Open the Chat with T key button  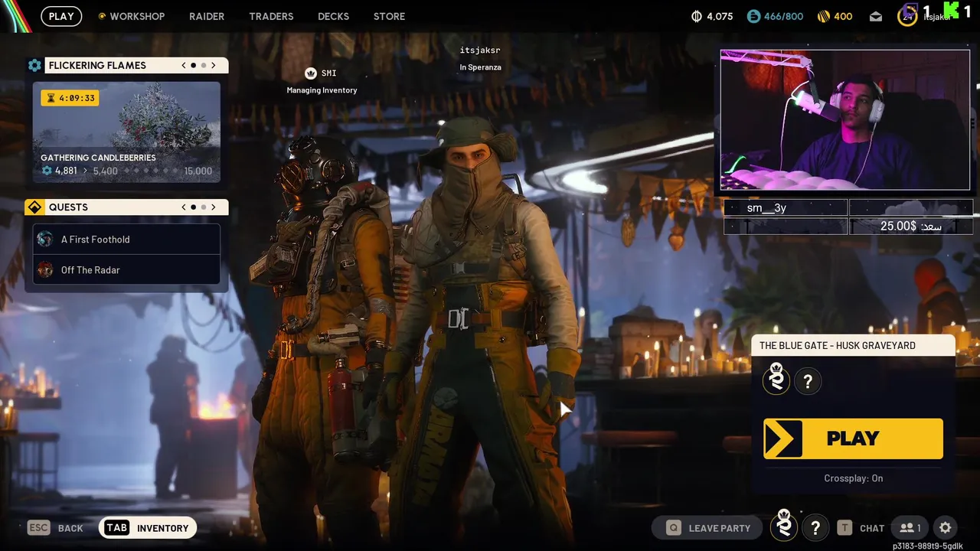[861, 528]
